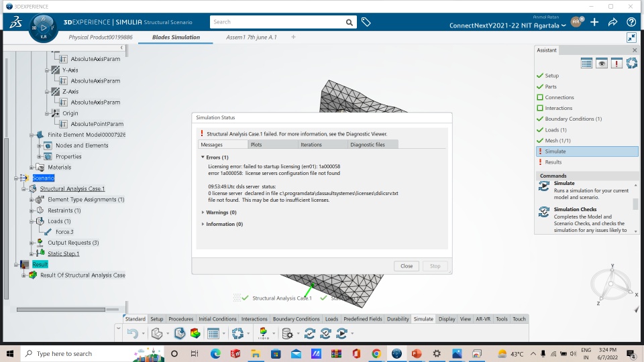Screen dimensions: 644x362
Task: Open the Durability toolbar tab
Action: [x=398, y=319]
